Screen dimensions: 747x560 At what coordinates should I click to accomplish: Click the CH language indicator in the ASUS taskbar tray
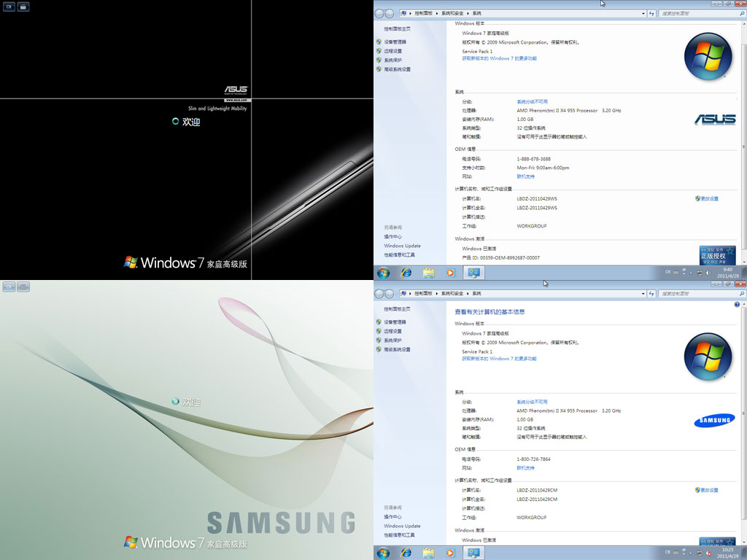(x=668, y=273)
